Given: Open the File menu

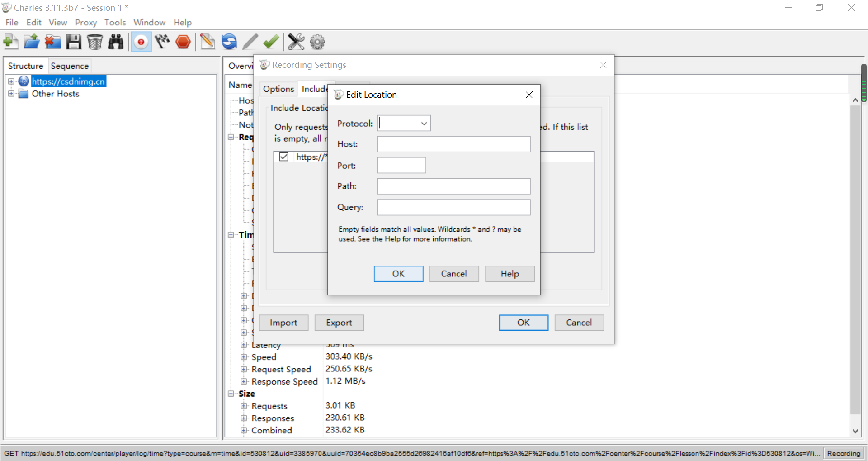Looking at the screenshot, I should 12,22.
